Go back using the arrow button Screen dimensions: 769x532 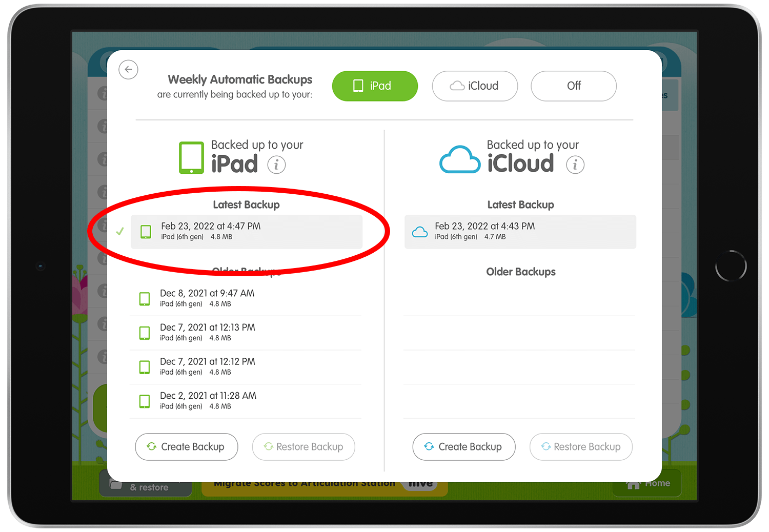point(128,69)
